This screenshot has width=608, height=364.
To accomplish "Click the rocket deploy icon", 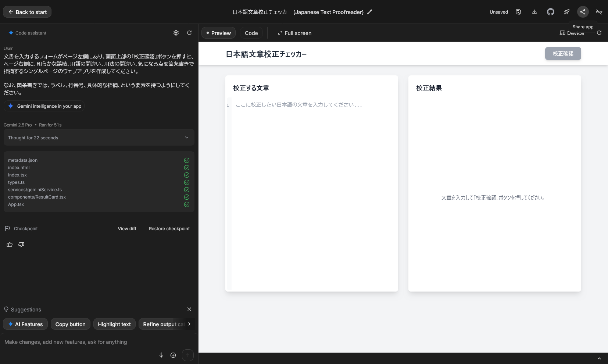I will 566,12.
